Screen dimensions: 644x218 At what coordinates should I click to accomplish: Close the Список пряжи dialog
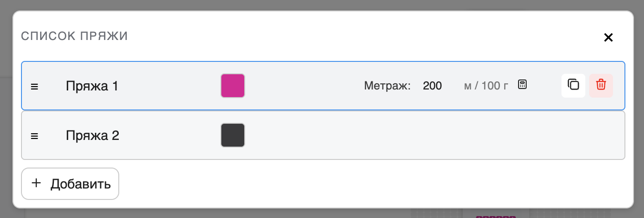point(608,38)
